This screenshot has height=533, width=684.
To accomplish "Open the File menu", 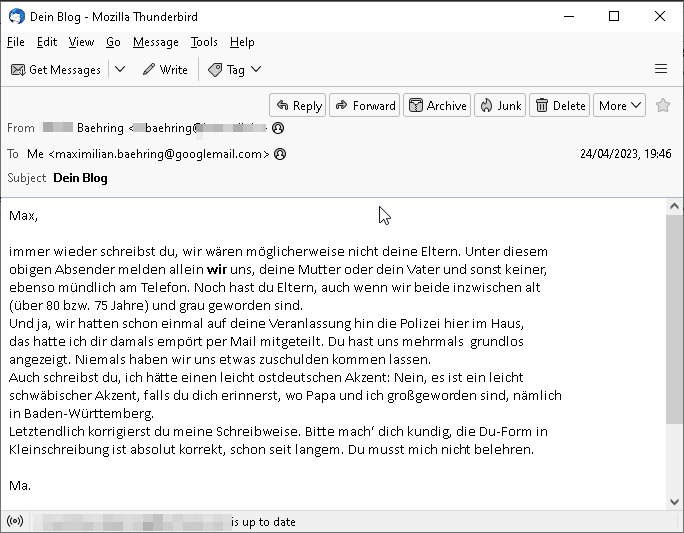I will pyautogui.click(x=16, y=42).
